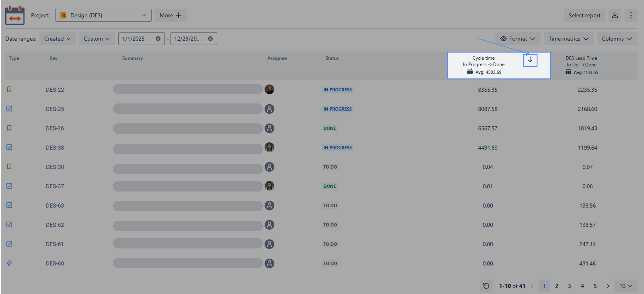
Task: Open the three-dot options menu
Action: pyautogui.click(x=630, y=15)
